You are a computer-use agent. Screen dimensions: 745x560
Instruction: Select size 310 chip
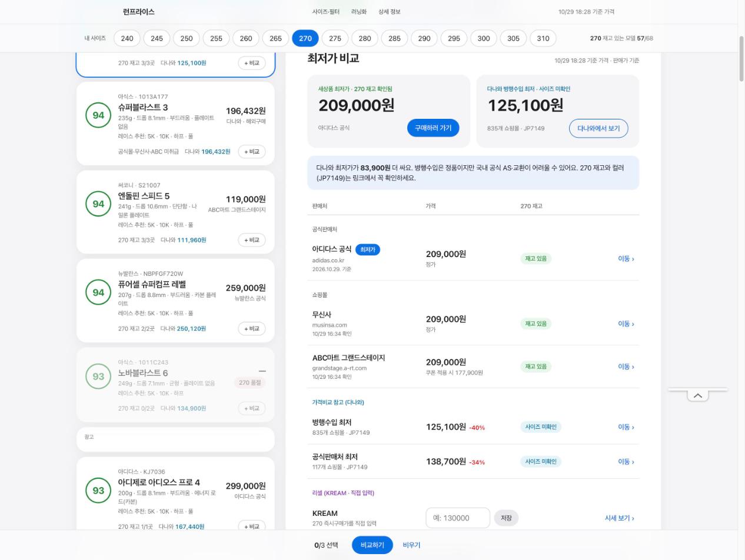point(543,38)
